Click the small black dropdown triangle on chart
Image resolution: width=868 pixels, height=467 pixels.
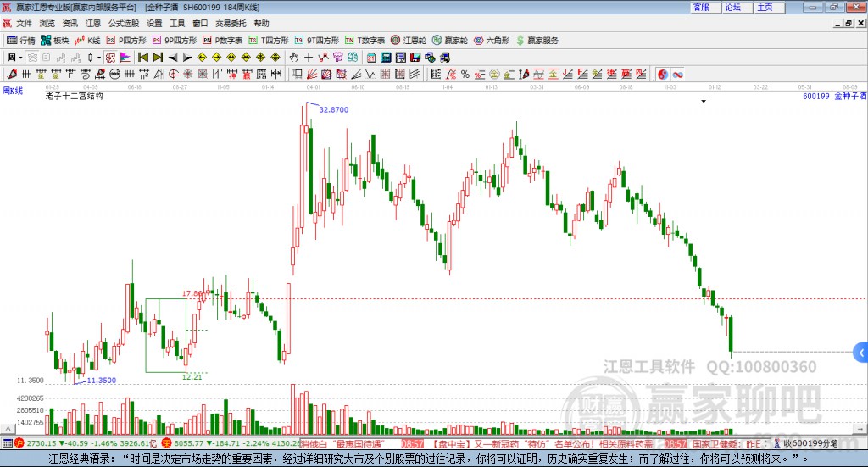pyautogui.click(x=704, y=101)
